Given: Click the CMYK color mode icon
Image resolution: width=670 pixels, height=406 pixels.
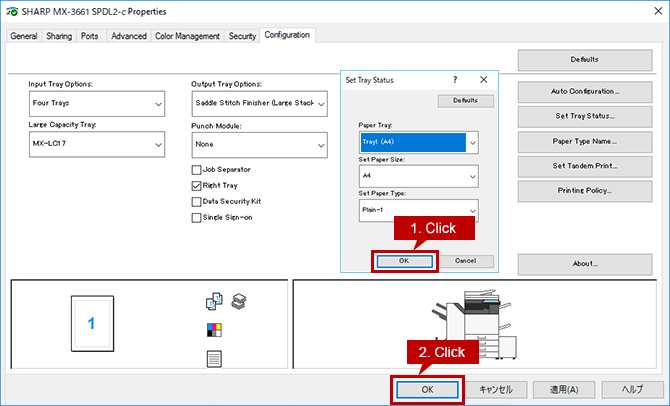Looking at the screenshot, I should pos(214,330).
